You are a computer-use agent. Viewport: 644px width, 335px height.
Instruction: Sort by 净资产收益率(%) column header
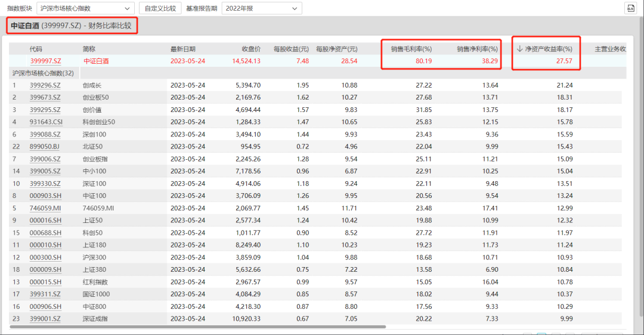pos(544,49)
